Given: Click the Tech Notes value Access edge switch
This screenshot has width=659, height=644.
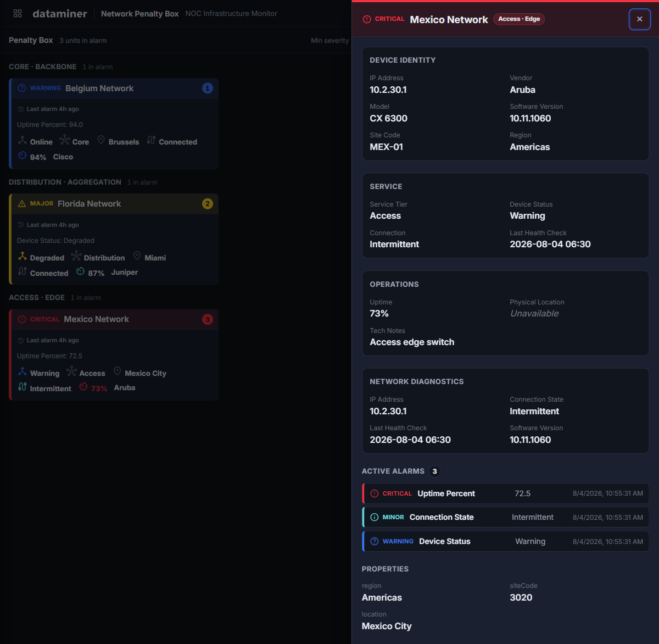Looking at the screenshot, I should (412, 342).
